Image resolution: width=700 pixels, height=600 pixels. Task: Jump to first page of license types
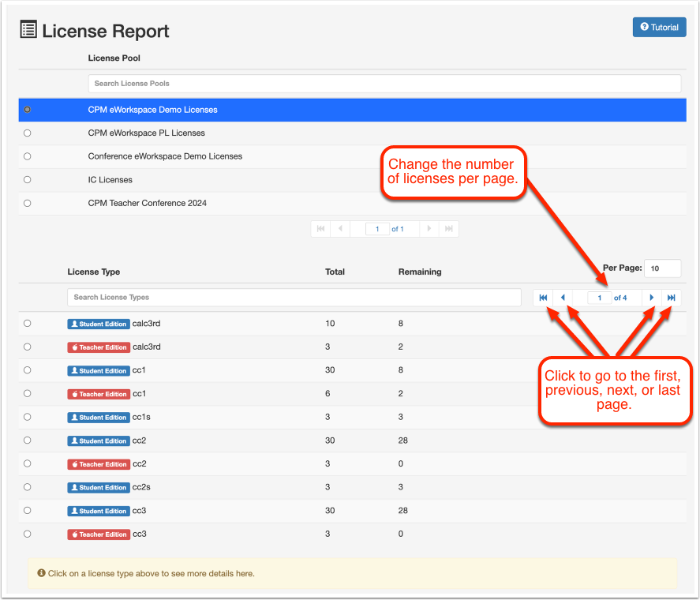pyautogui.click(x=543, y=298)
